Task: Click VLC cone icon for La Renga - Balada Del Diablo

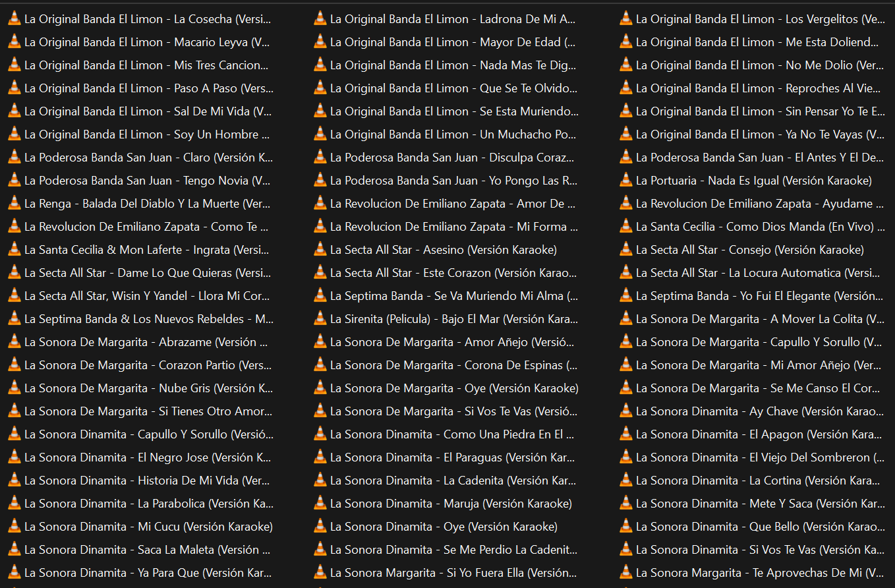Action: (14, 203)
